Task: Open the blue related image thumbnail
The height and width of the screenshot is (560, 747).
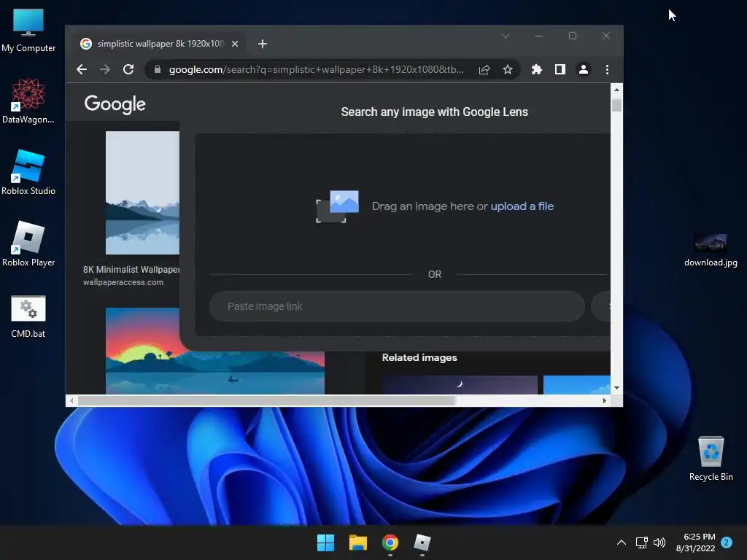Action: coord(576,385)
